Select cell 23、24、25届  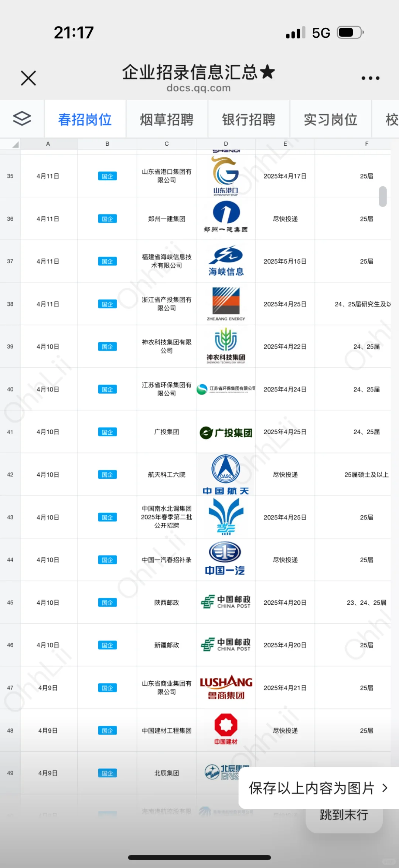[353, 603]
